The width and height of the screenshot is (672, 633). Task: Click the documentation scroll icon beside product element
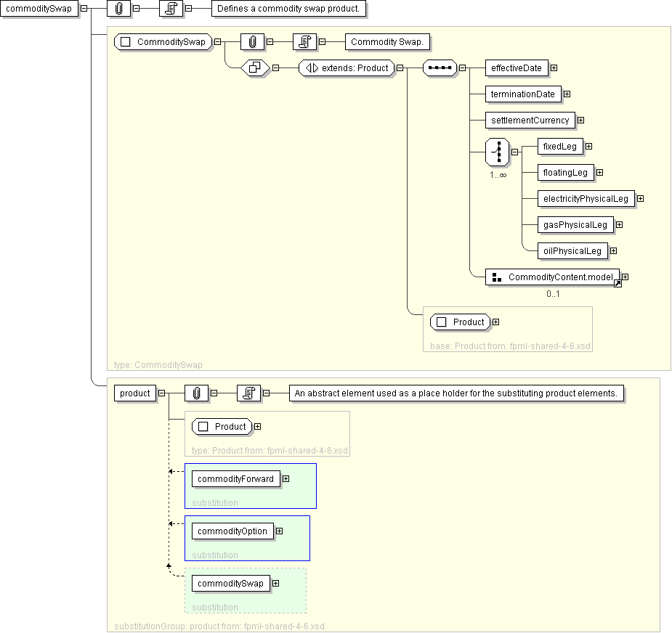click(x=248, y=393)
